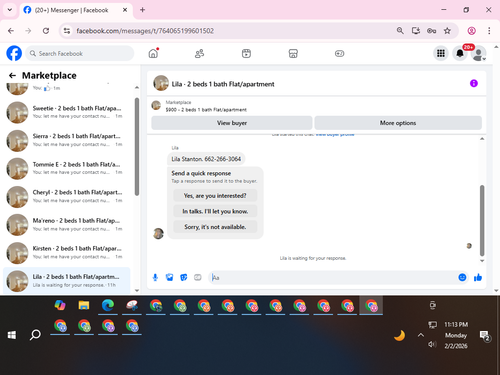Image resolution: width=500 pixels, height=375 pixels.
Task: Open Sweetie conversation in the list
Action: pos(67,112)
